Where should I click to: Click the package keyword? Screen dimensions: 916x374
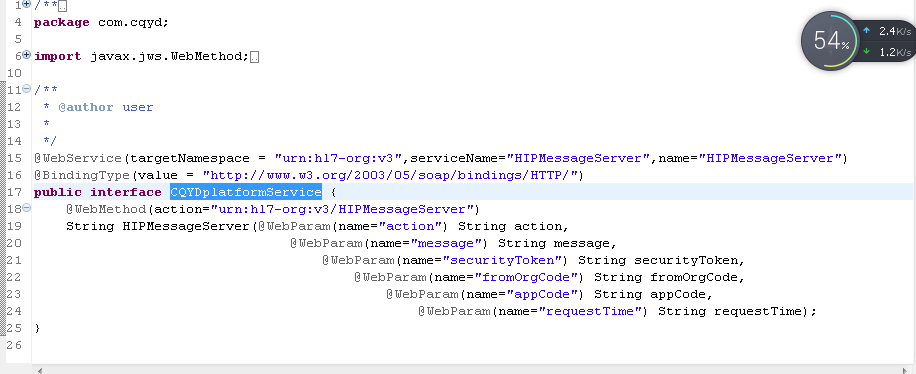pos(61,22)
